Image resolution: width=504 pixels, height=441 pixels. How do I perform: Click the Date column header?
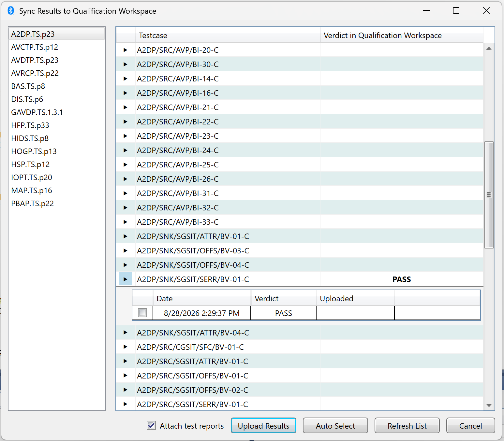(202, 298)
